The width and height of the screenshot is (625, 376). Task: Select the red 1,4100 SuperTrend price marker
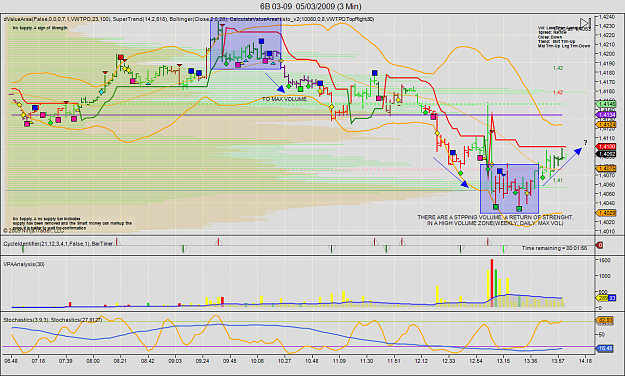606,147
